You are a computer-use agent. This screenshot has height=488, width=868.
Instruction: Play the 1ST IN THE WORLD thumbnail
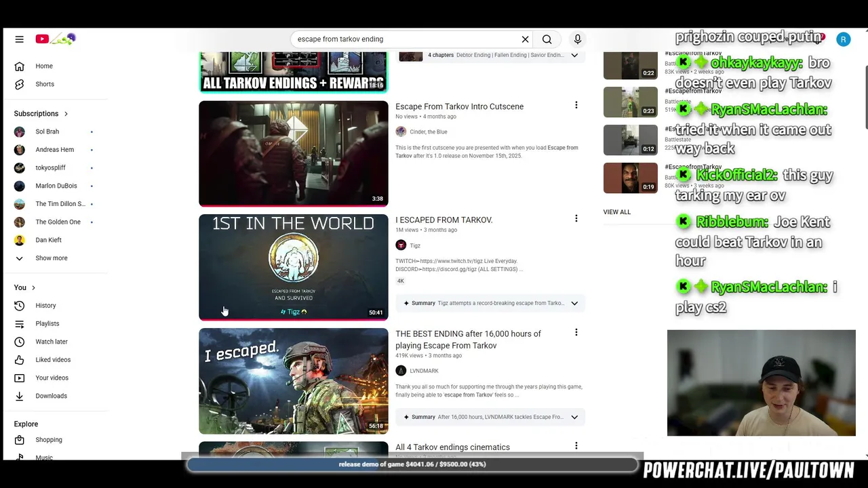294,267
